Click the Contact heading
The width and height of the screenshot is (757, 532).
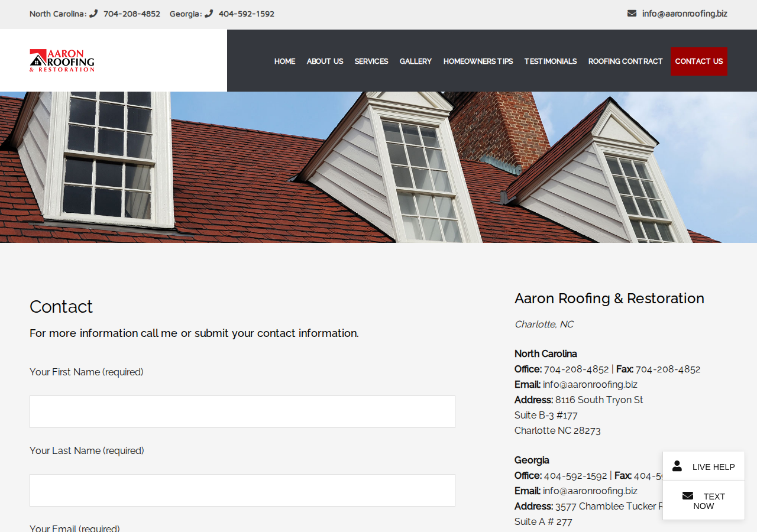tap(61, 307)
